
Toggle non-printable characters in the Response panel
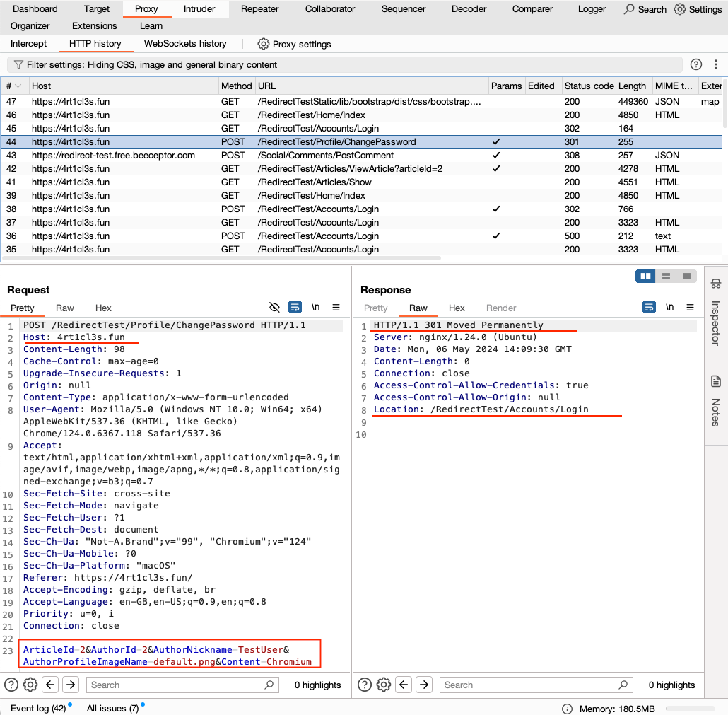coord(669,308)
